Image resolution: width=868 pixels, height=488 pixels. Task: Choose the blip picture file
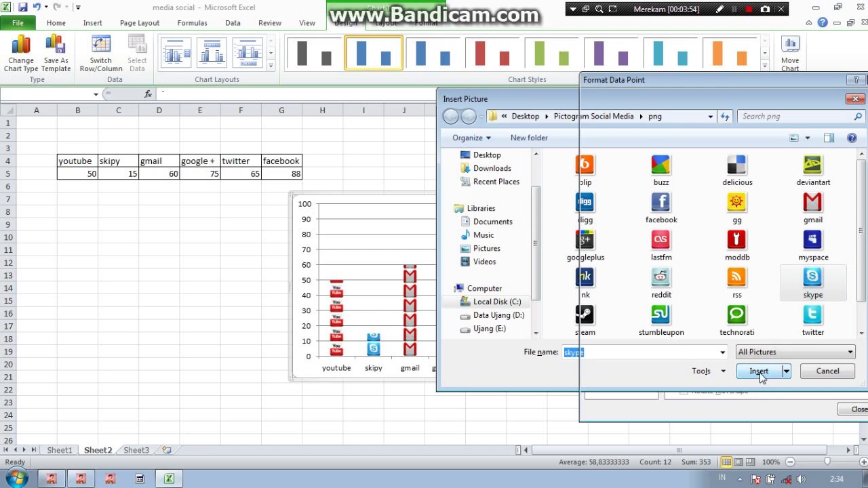(585, 170)
